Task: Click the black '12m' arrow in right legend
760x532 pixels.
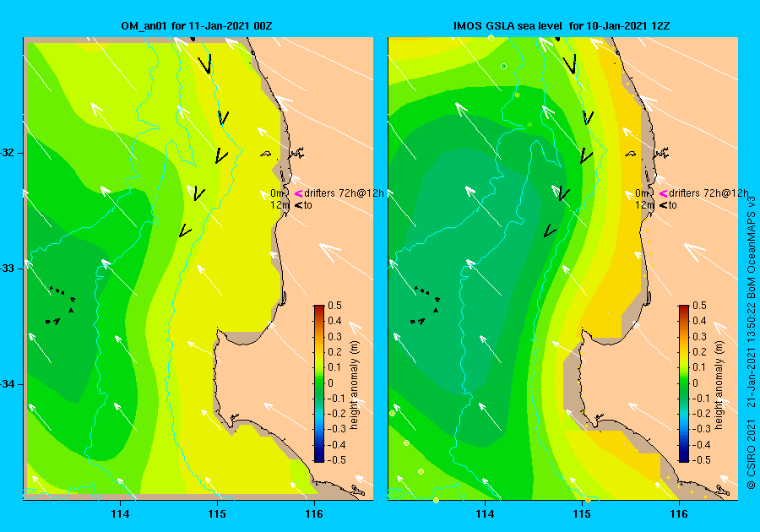Action: pyautogui.click(x=663, y=205)
